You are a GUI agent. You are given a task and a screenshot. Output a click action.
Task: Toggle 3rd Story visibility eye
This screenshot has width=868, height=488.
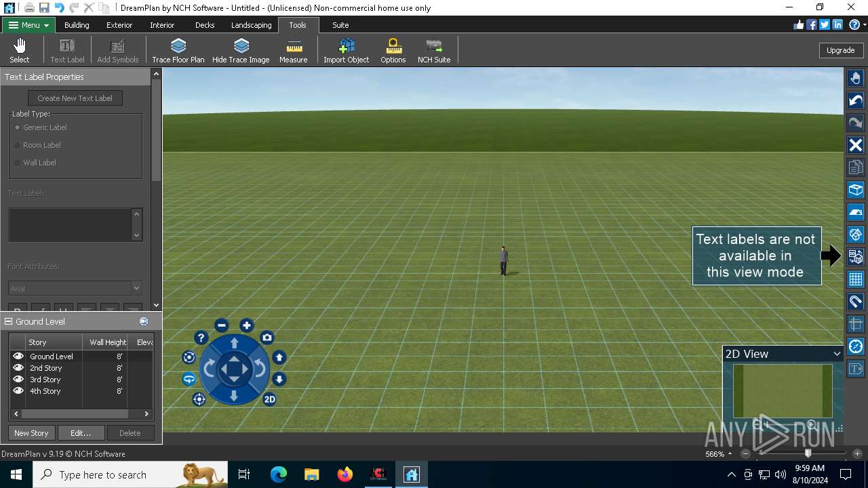[18, 379]
